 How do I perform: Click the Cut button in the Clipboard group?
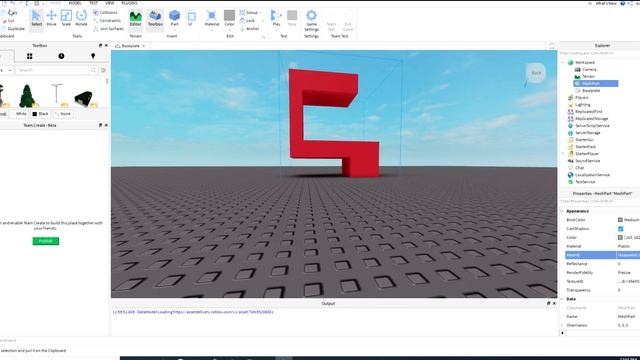pos(8,20)
